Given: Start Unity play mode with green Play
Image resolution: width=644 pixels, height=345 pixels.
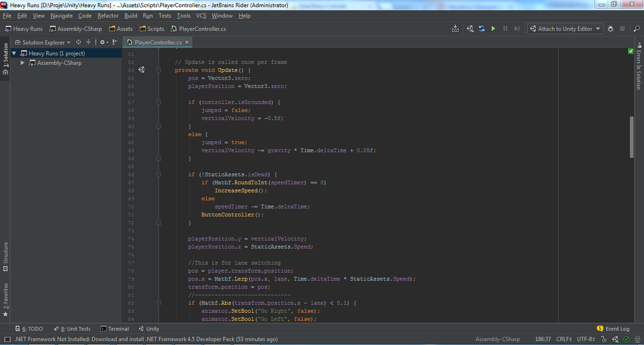Looking at the screenshot, I should point(493,29).
